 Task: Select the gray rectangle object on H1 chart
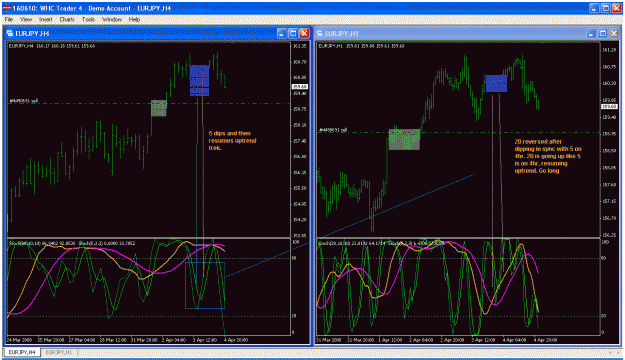click(x=404, y=139)
